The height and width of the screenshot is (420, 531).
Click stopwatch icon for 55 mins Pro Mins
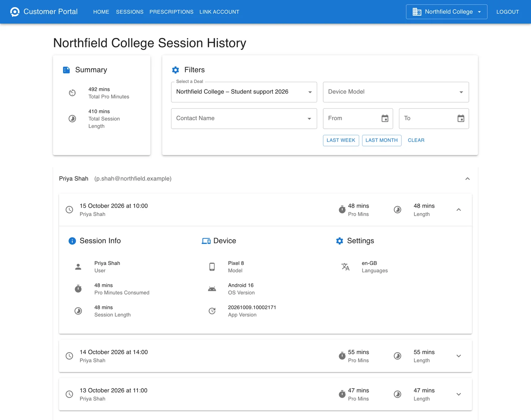tap(342, 356)
